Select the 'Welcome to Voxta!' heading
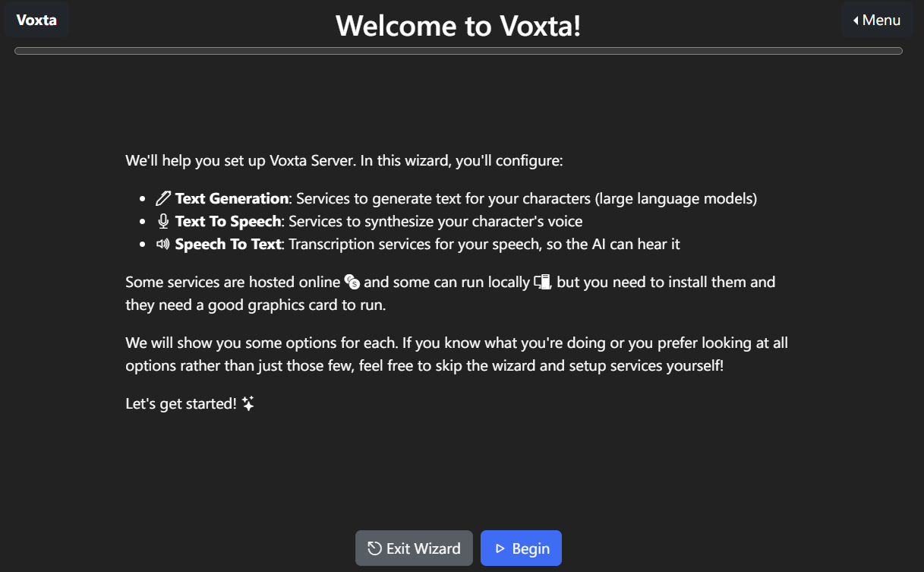Image resolution: width=924 pixels, height=572 pixels. point(459,26)
